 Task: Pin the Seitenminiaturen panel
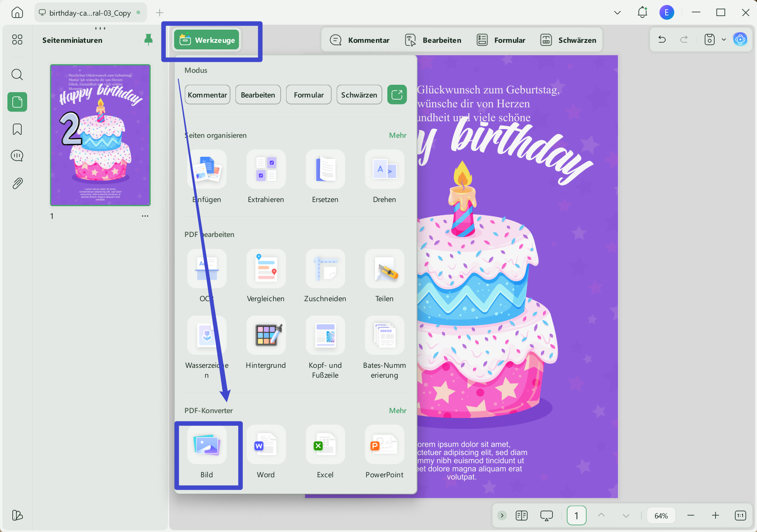point(149,39)
